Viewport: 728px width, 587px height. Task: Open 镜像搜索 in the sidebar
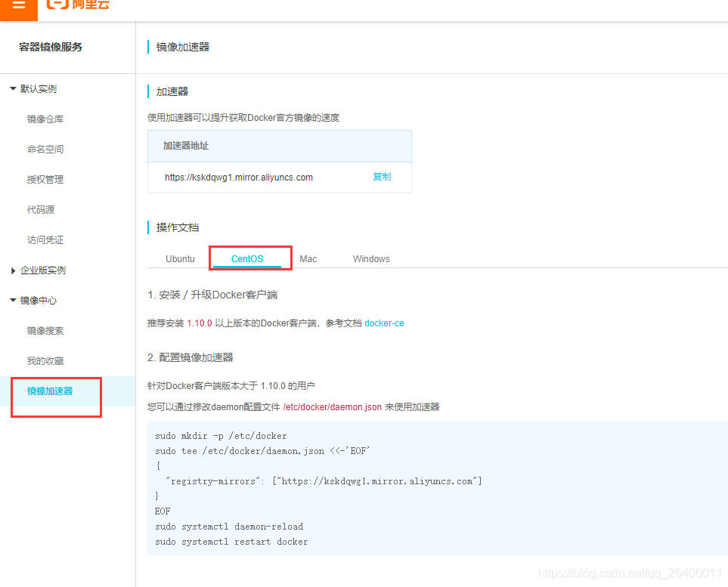click(45, 331)
